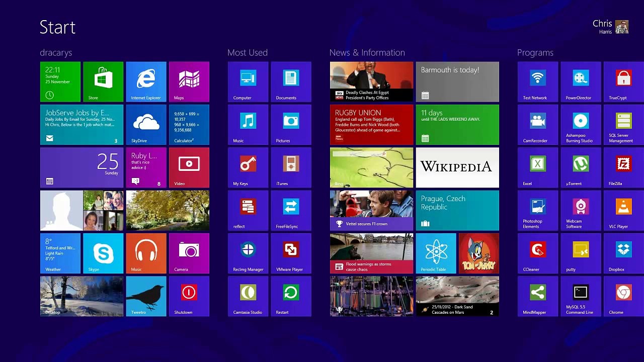The image size is (644, 362).
Task: Open the Computer tile
Action: tap(248, 82)
